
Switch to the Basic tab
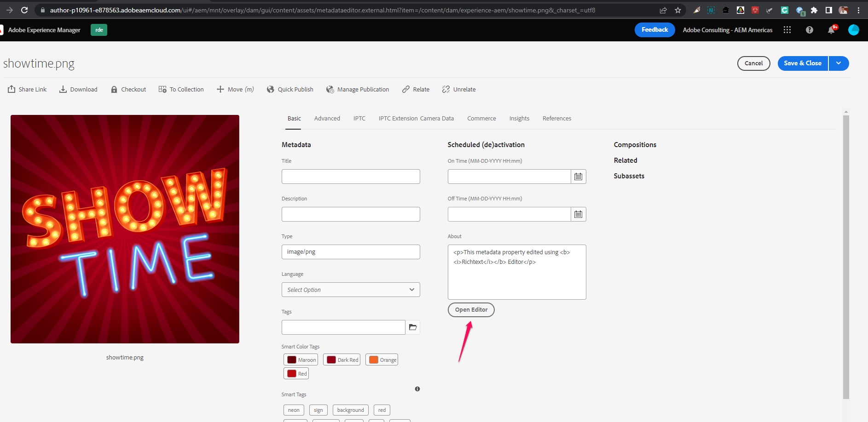tap(294, 119)
